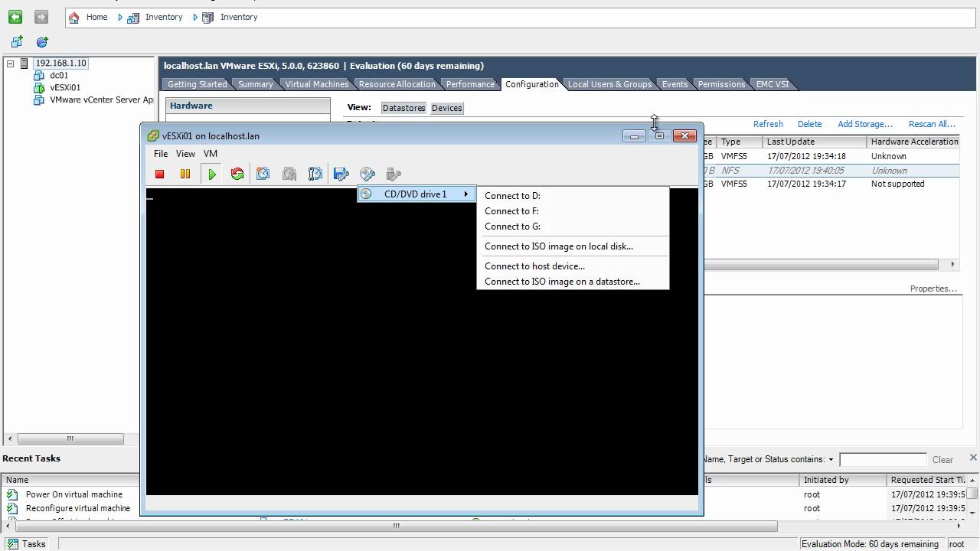Open the Snapshot Manager icon
980x551 pixels.
315,174
